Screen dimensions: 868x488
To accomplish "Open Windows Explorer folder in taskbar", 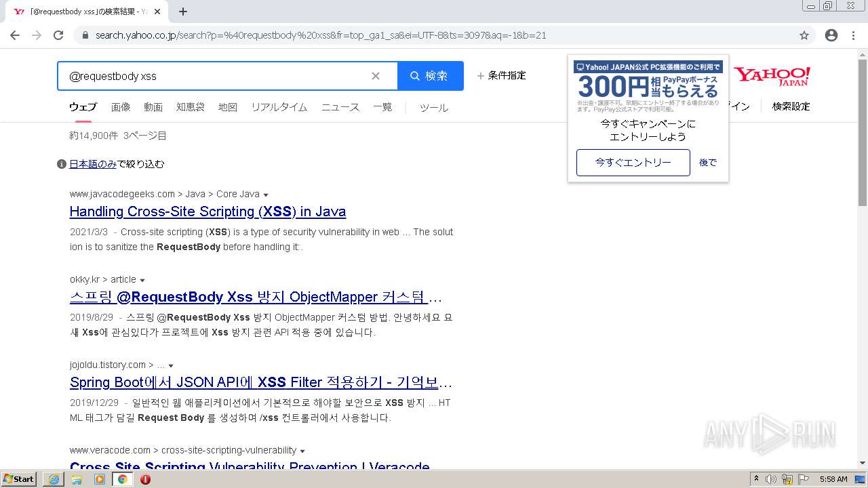I will 77,479.
